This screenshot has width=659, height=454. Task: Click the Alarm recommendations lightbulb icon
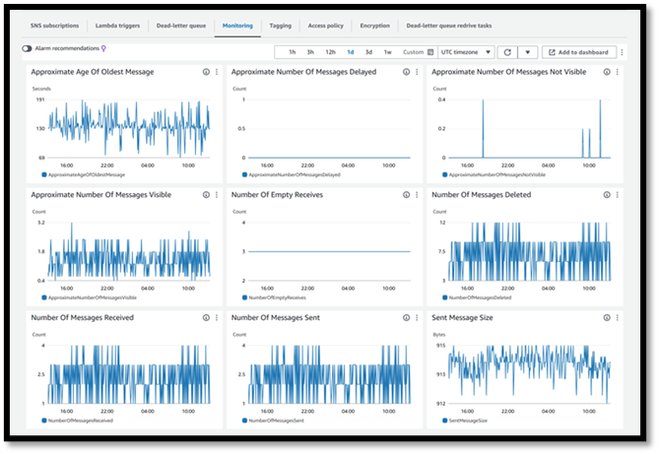[103, 48]
